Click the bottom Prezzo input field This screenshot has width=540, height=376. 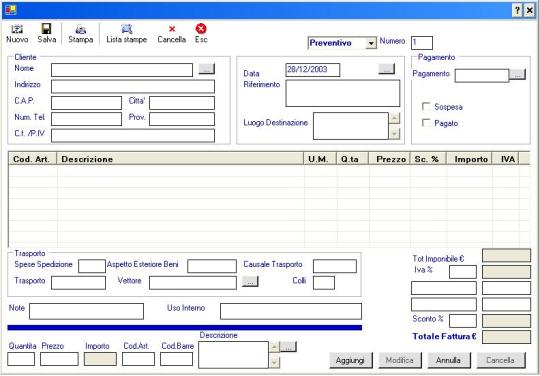[x=59, y=359]
